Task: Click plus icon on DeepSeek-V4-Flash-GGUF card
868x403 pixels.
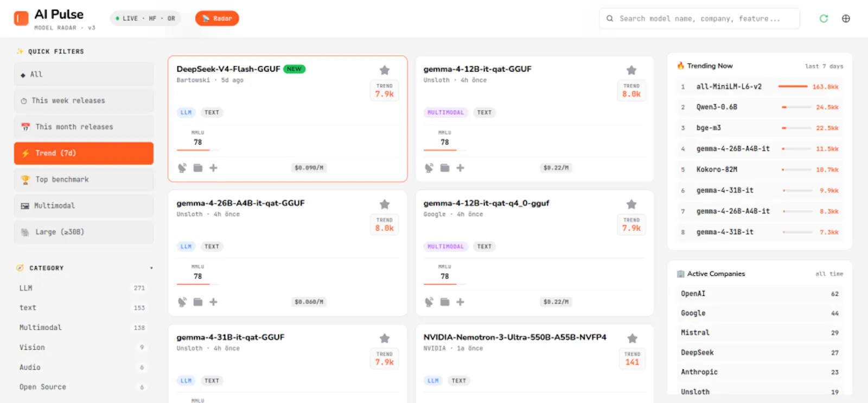Action: click(x=214, y=168)
